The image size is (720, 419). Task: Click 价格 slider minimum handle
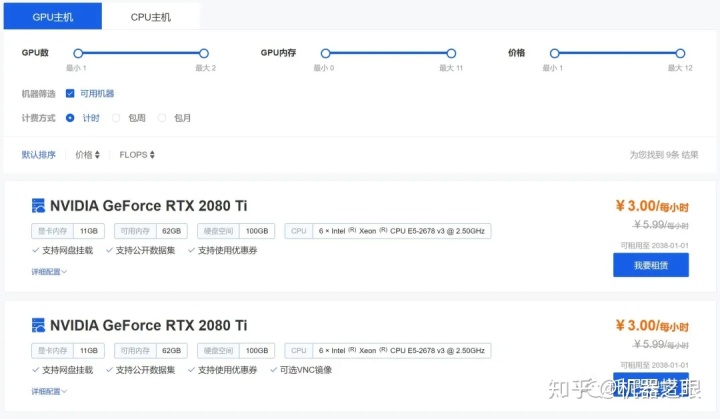coord(555,53)
